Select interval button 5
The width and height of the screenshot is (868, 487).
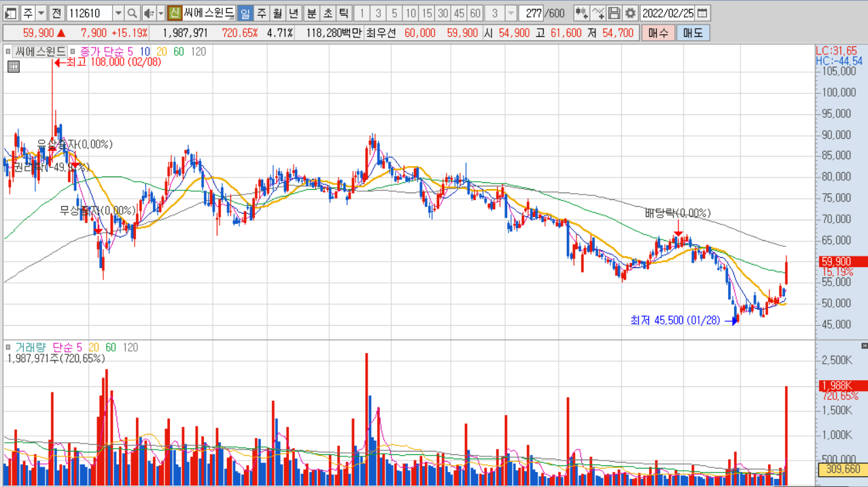[395, 13]
